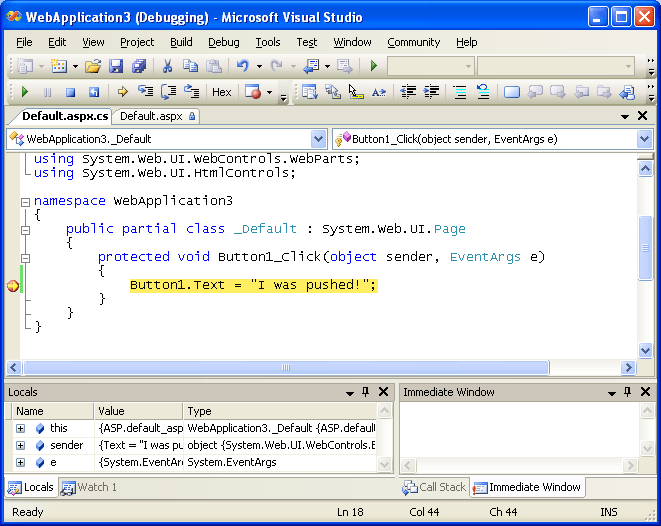Switch to the Call Stack tab
This screenshot has height=526, width=661.
[434, 488]
